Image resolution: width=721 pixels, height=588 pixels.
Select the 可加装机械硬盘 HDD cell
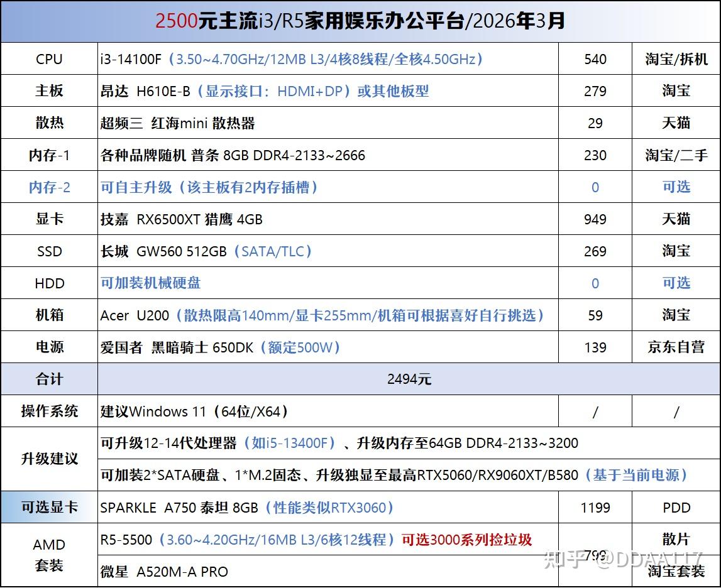point(328,283)
